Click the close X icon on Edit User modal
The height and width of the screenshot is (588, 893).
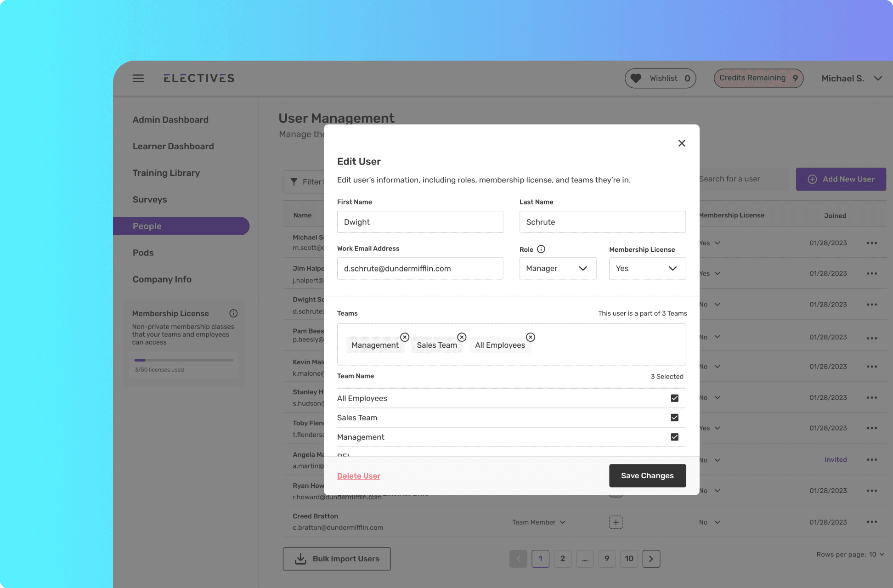pyautogui.click(x=681, y=143)
